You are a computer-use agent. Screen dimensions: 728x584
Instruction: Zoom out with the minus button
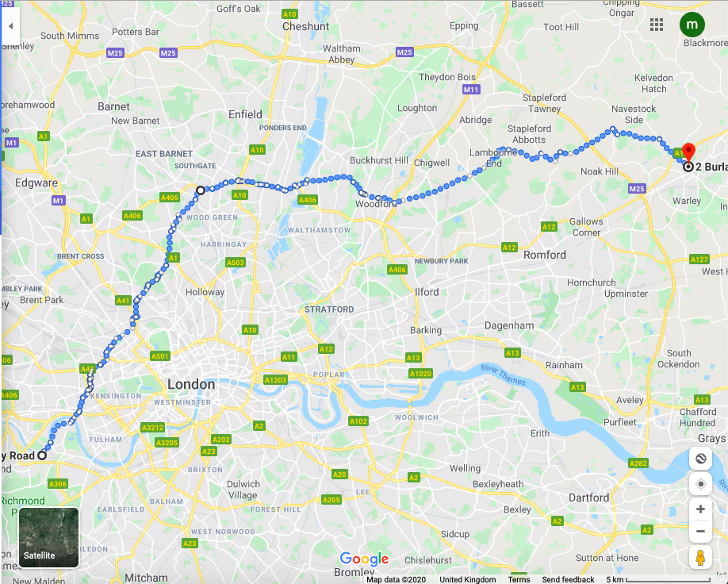click(700, 531)
